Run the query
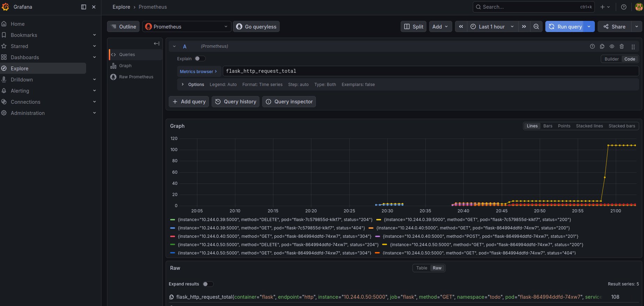This screenshot has height=306, width=644. tap(565, 26)
